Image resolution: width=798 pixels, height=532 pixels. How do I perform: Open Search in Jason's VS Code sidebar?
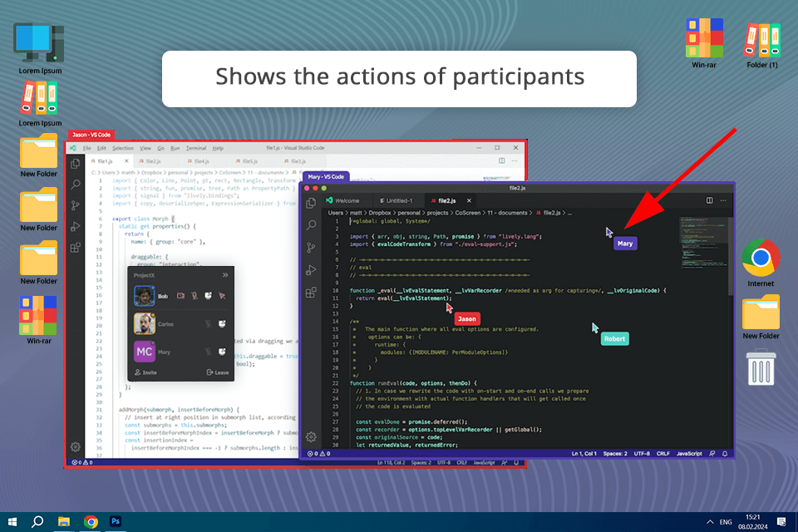click(76, 185)
